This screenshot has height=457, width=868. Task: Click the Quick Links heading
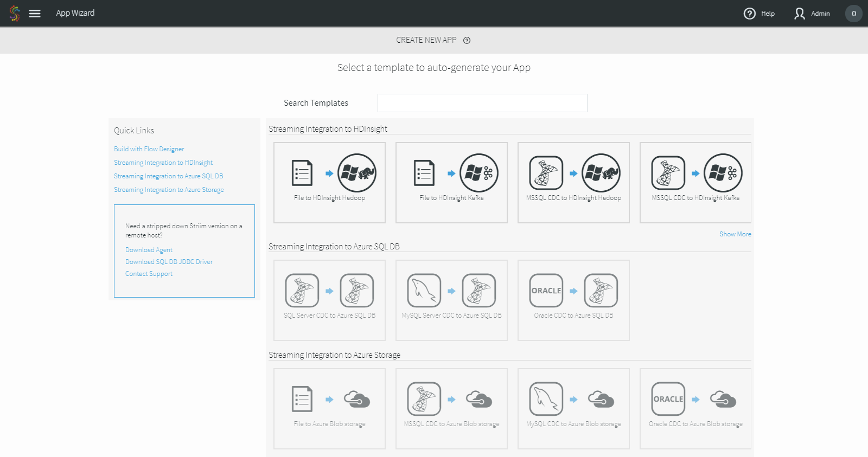(134, 131)
